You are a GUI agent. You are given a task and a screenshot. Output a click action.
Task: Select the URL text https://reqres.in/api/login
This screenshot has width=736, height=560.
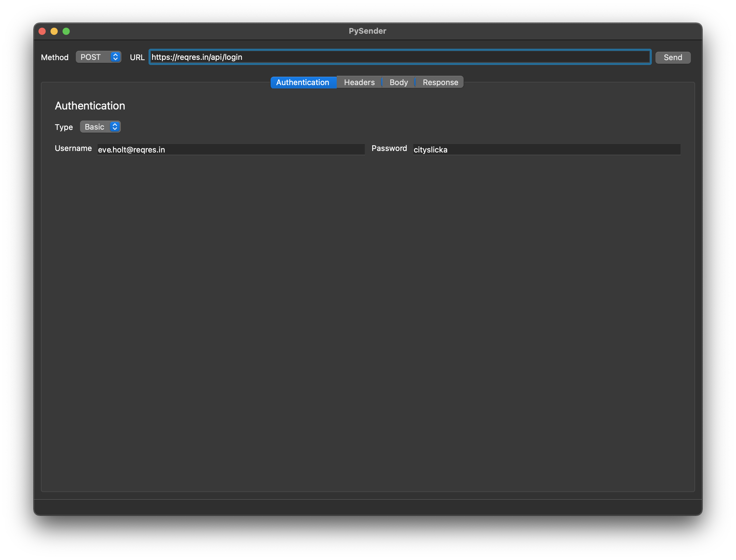point(197,57)
